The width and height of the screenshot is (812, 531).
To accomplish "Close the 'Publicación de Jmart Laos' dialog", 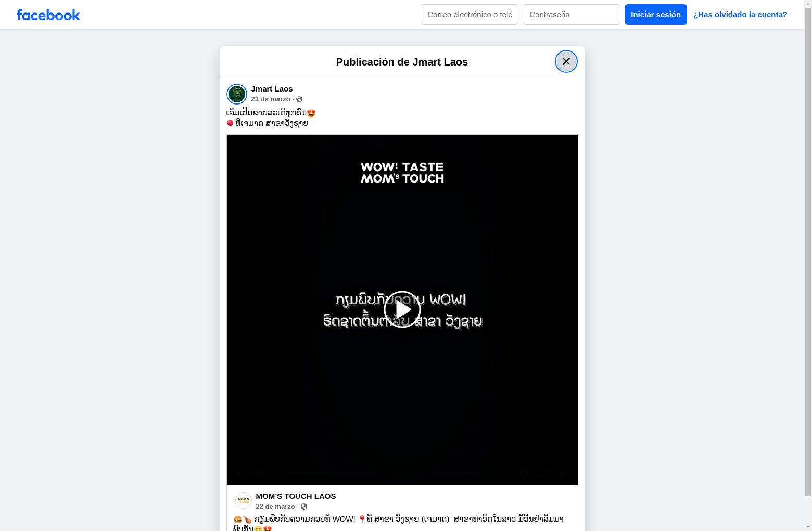I will point(566,61).
